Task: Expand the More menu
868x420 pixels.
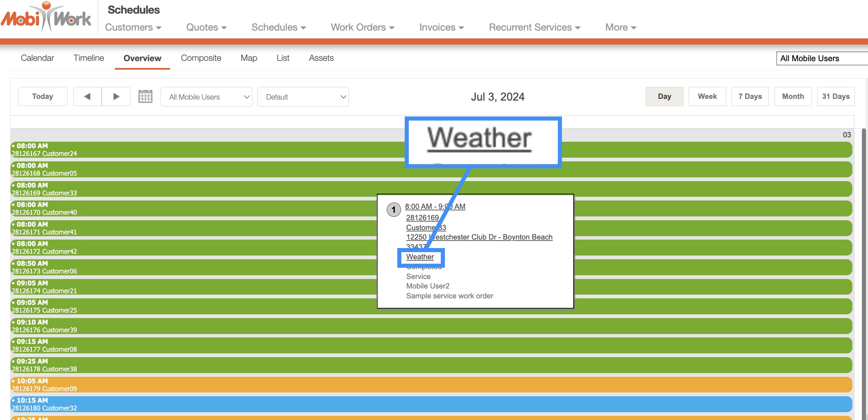Action: coord(620,27)
